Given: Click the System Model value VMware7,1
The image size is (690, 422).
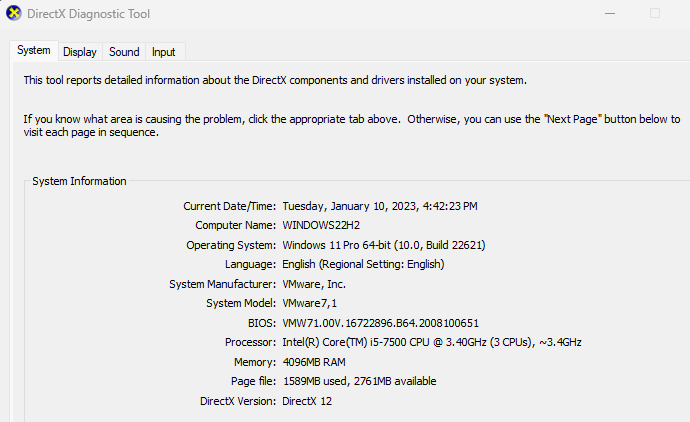Looking at the screenshot, I should (x=310, y=303).
